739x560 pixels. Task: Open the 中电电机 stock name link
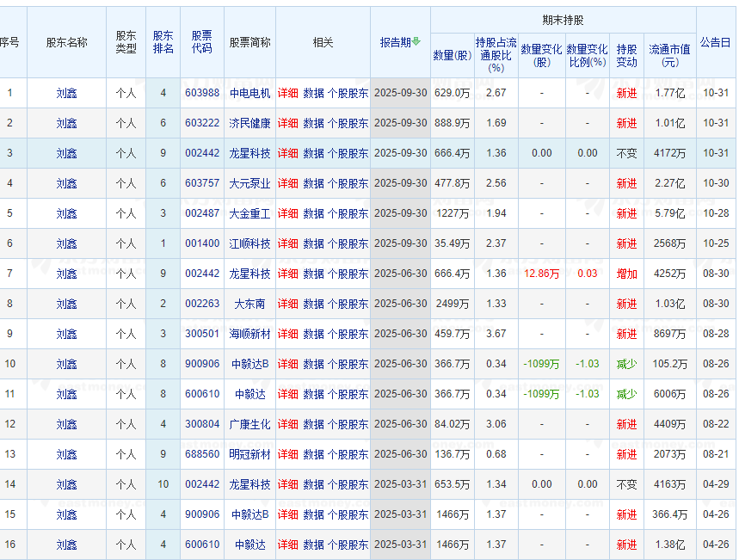tap(249, 92)
